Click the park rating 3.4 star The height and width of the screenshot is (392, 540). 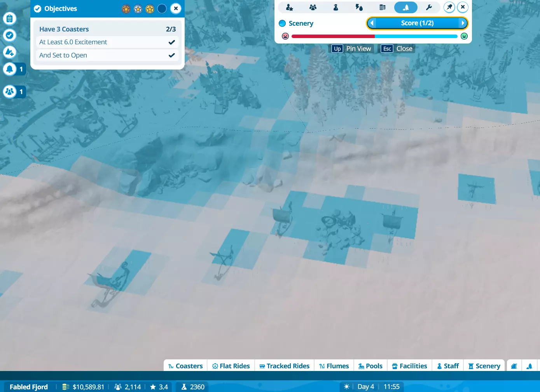(x=159, y=387)
